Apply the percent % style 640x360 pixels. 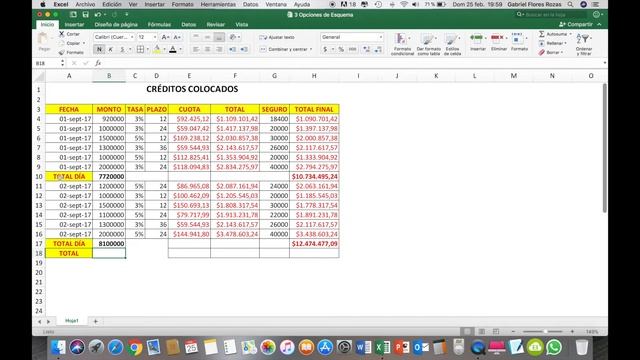tap(341, 49)
